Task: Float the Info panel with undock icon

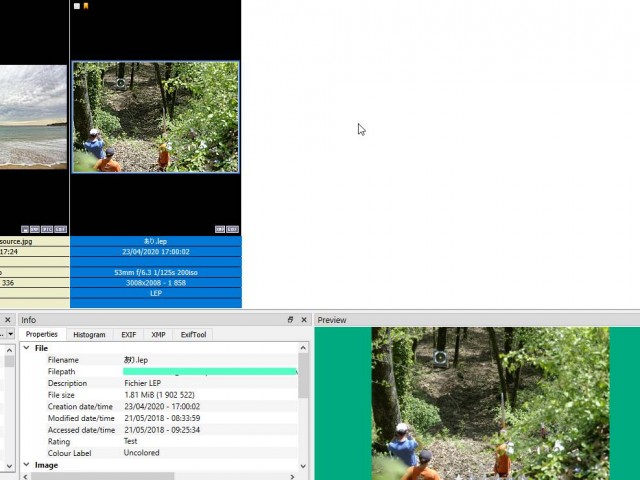Action: [290, 320]
